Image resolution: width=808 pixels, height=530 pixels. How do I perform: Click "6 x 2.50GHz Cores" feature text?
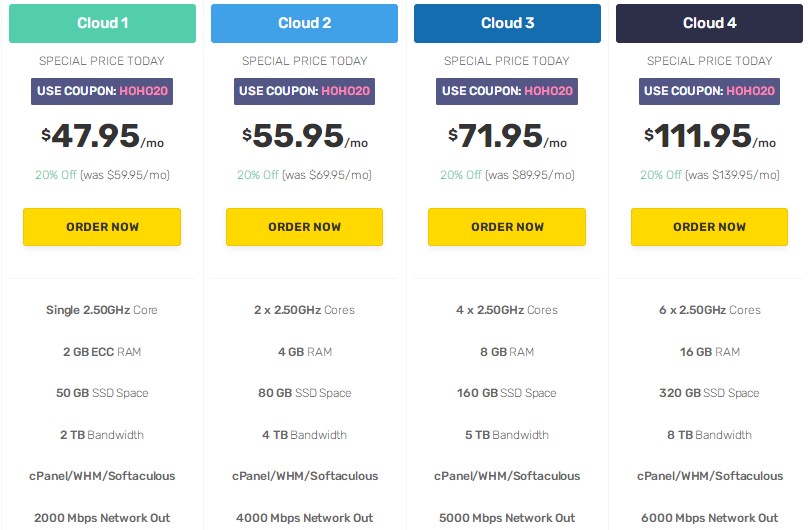click(709, 310)
